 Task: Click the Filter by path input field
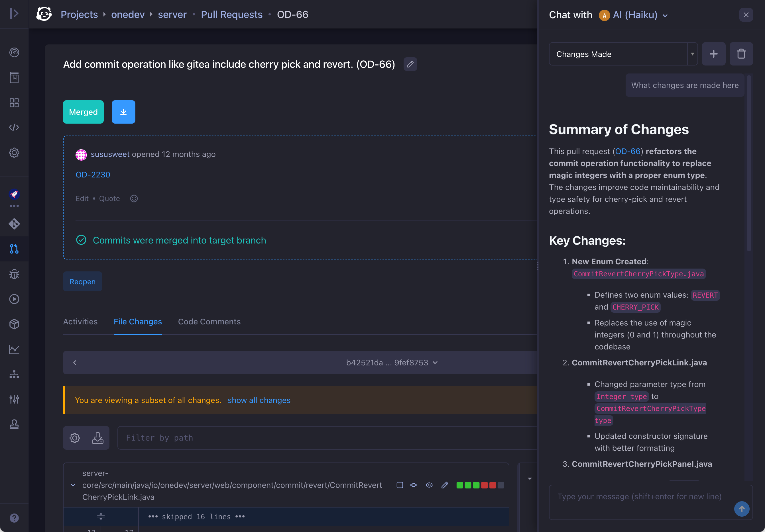point(327,438)
